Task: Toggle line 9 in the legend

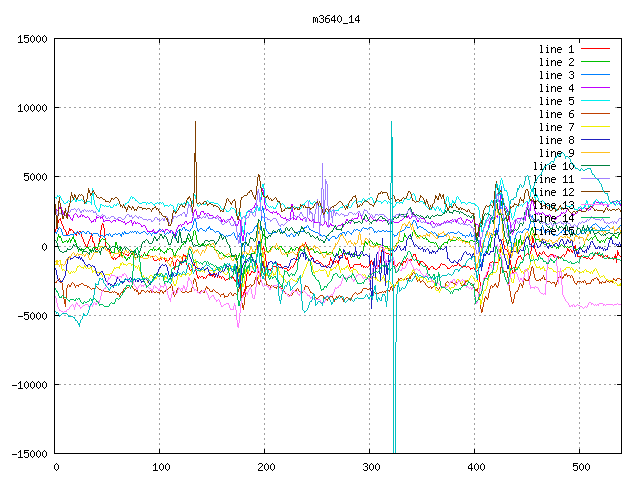Action: [556, 153]
